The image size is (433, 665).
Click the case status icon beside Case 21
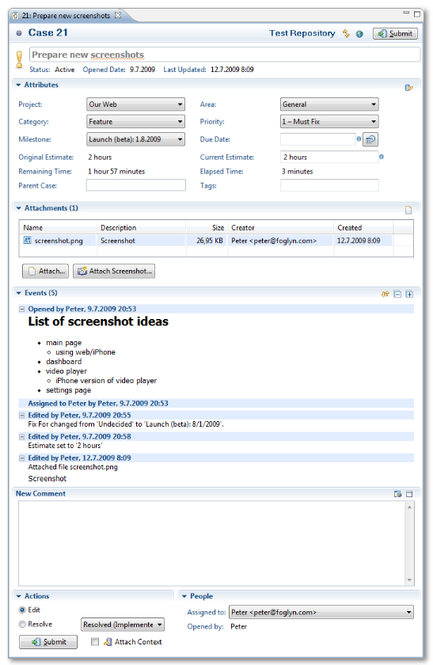click(x=19, y=33)
